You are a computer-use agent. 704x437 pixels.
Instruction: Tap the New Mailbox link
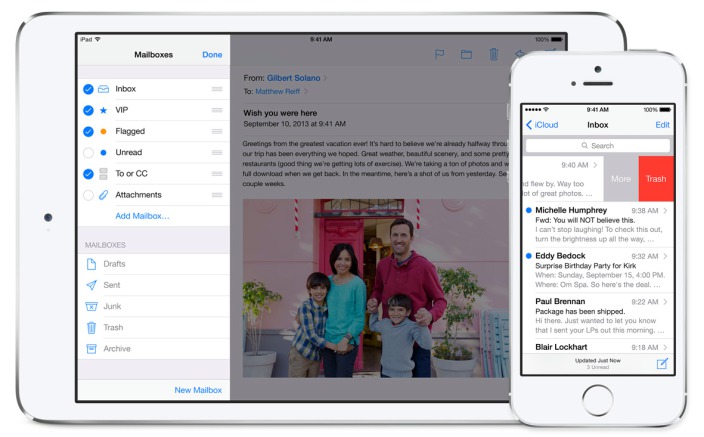click(x=198, y=390)
